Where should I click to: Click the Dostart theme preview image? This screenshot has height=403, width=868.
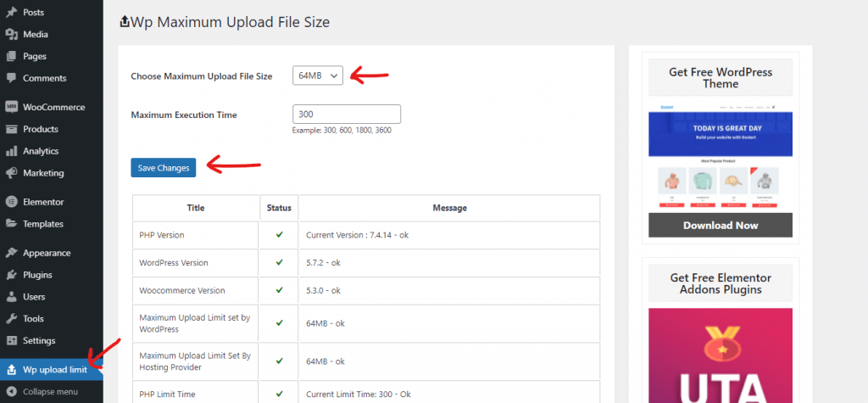[x=721, y=156]
